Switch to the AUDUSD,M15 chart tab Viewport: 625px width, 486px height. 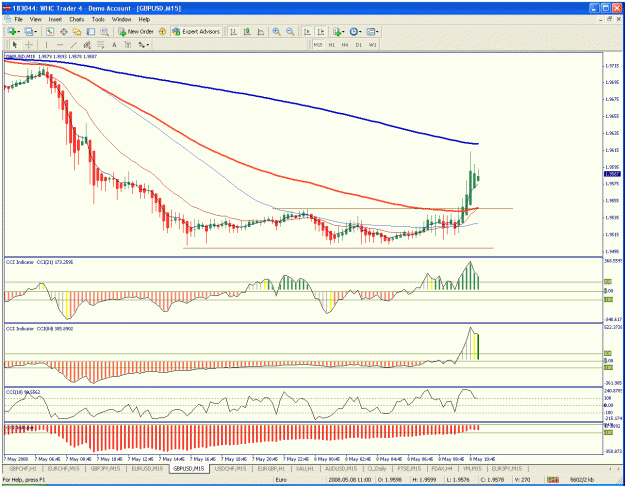pyautogui.click(x=341, y=469)
